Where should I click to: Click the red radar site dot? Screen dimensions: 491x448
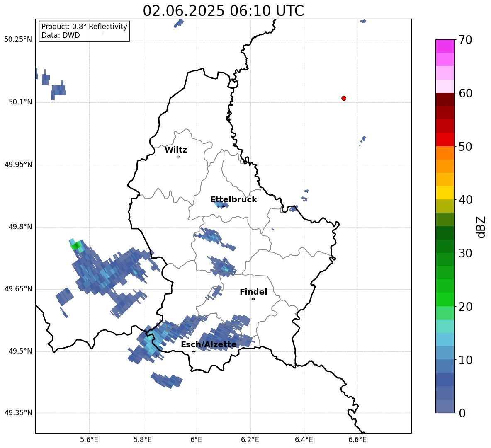(x=344, y=98)
